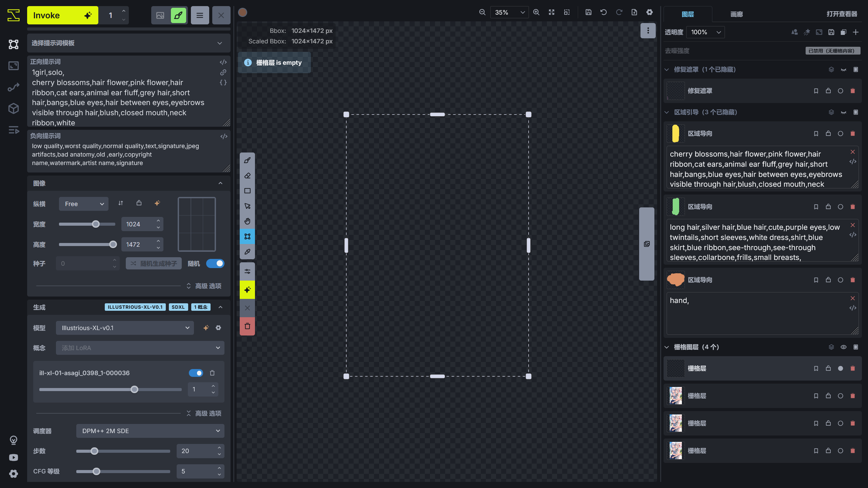
Task: Switch to the 图层 layers tab
Action: [x=688, y=14]
